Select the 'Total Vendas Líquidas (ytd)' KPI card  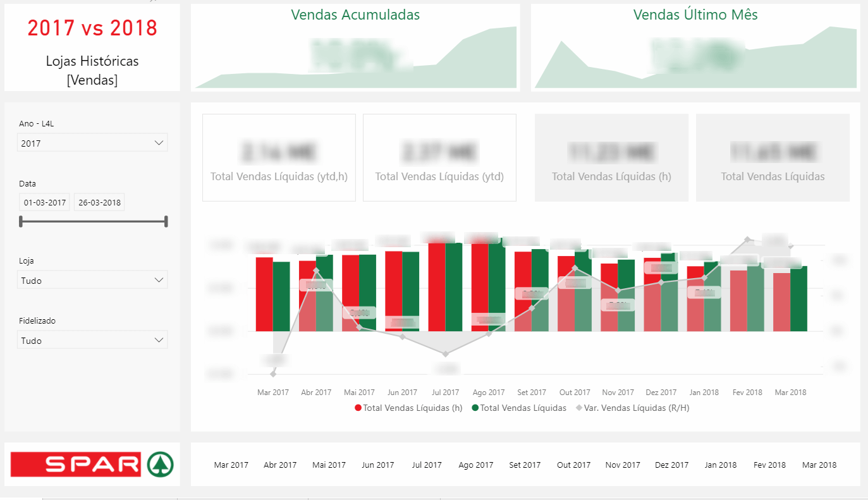click(x=439, y=157)
